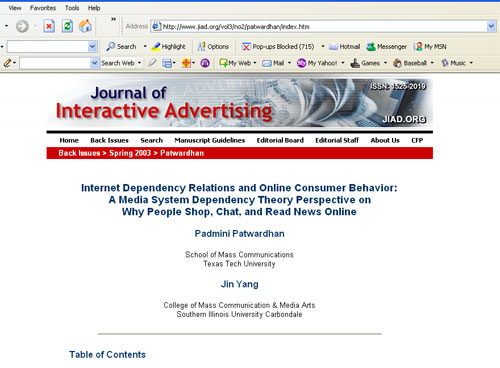Open the My Yahoo! toolbar shortcut
Viewport: 500px width, 368px height.
(317, 63)
